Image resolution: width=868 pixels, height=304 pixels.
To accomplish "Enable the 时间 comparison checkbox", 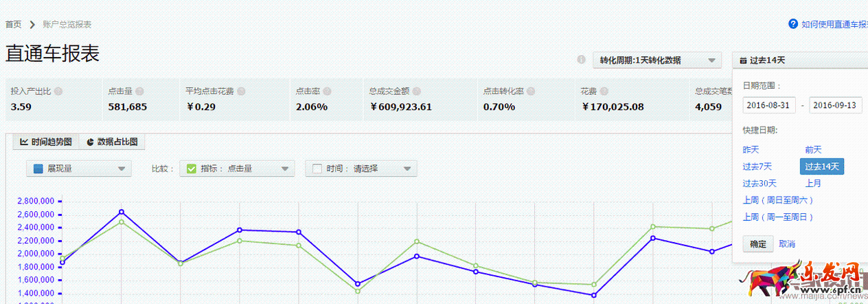I will point(317,169).
